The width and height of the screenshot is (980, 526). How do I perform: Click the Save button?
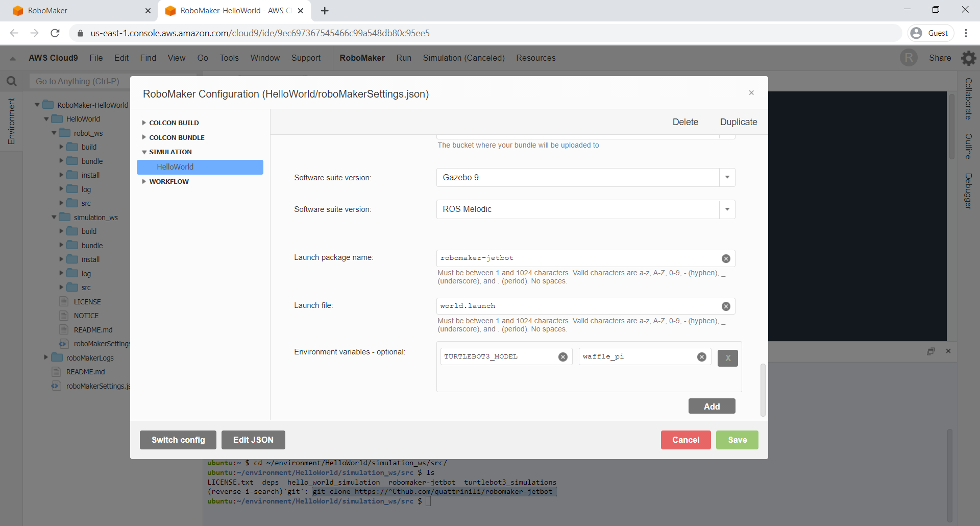tap(737, 440)
